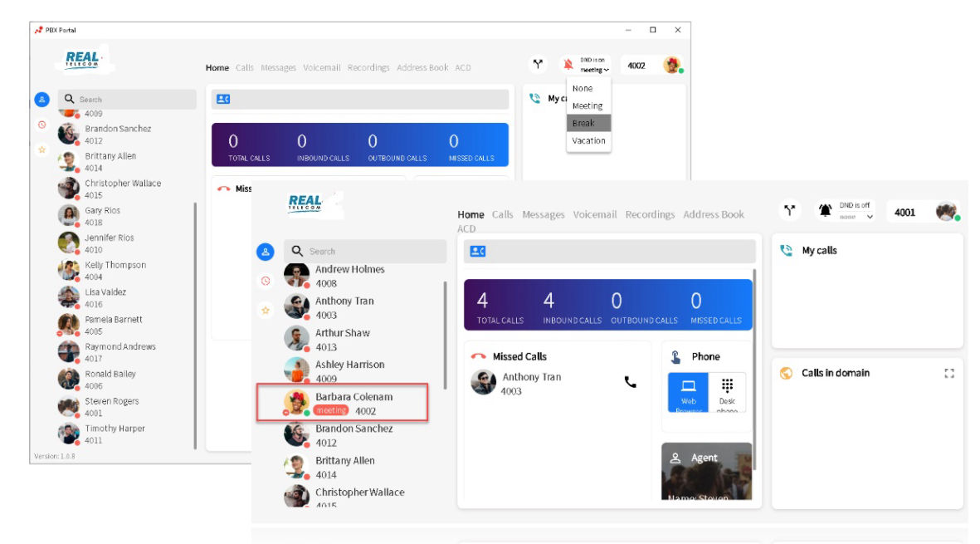This screenshot has width=980, height=544.
Task: Select Vacation in the DND status menu
Action: pyautogui.click(x=588, y=140)
